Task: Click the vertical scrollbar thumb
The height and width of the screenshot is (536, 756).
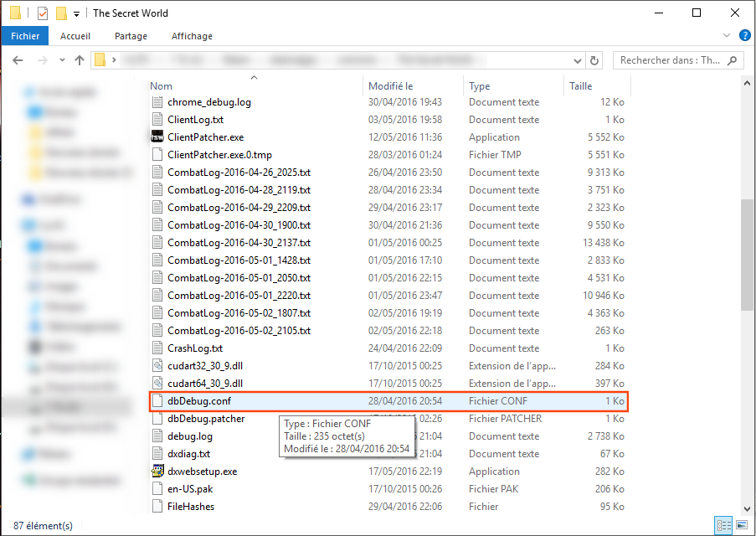Action: click(x=747, y=255)
